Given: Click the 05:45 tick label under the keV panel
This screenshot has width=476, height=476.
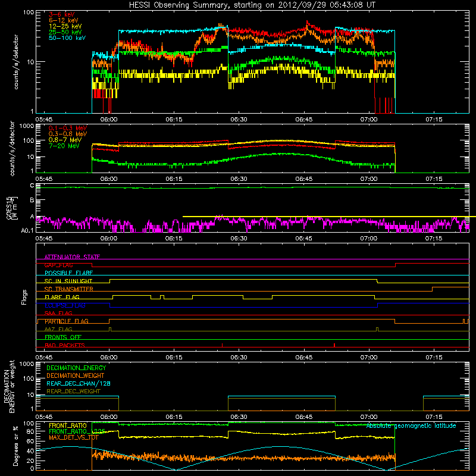Looking at the screenshot, I should (44, 120).
